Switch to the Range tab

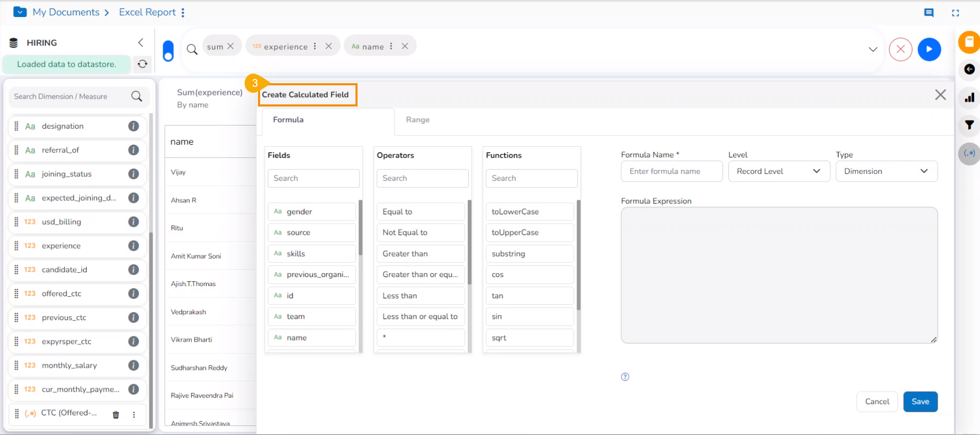417,120
